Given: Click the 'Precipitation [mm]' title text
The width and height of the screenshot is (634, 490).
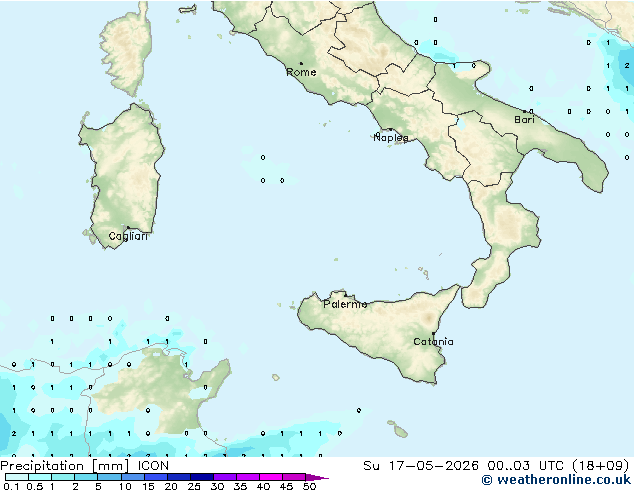Looking at the screenshot, I should (x=65, y=466).
